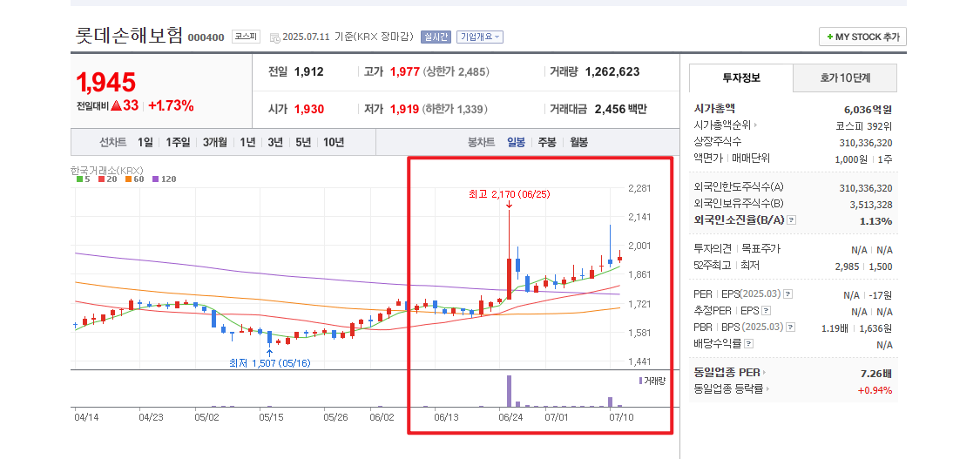Expand the 기업개요 dropdown
This screenshot has width=980, height=459.
click(x=480, y=37)
